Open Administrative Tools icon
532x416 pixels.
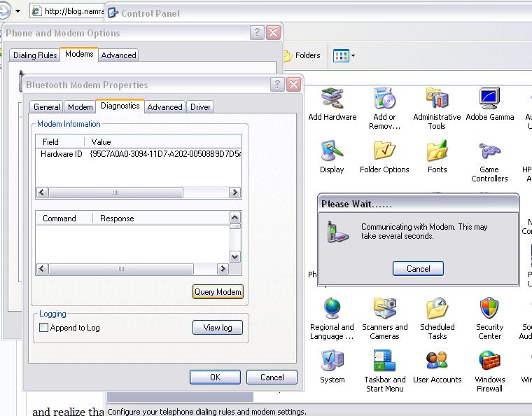437,99
